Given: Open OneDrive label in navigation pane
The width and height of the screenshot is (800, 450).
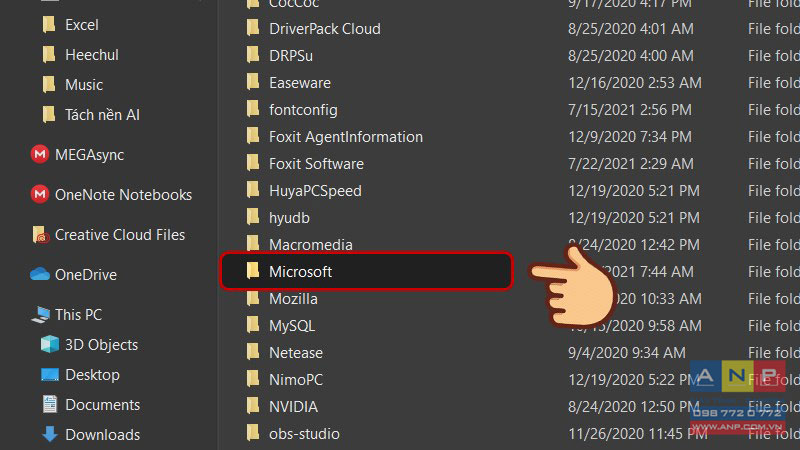Looking at the screenshot, I should pos(86,274).
